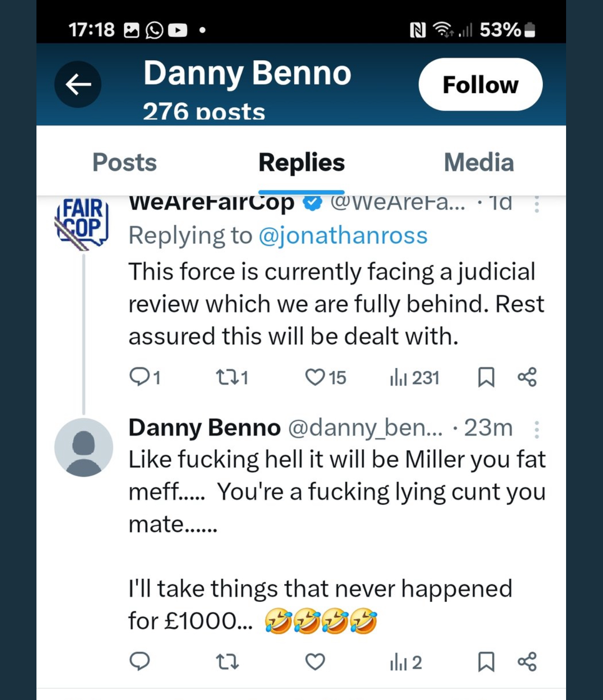Screen dimensions: 603x700
Task: Tap the back arrow button
Action: (78, 85)
